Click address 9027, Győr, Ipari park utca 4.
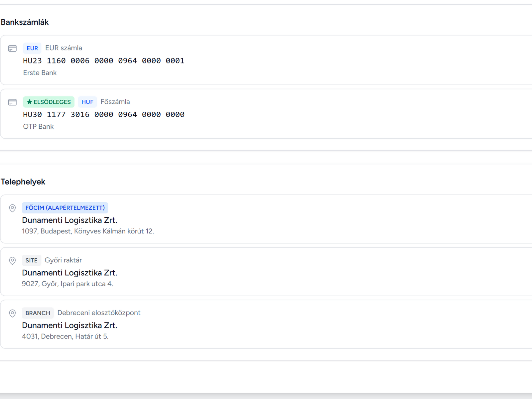Screen dimensions: 532x399 click(67, 284)
